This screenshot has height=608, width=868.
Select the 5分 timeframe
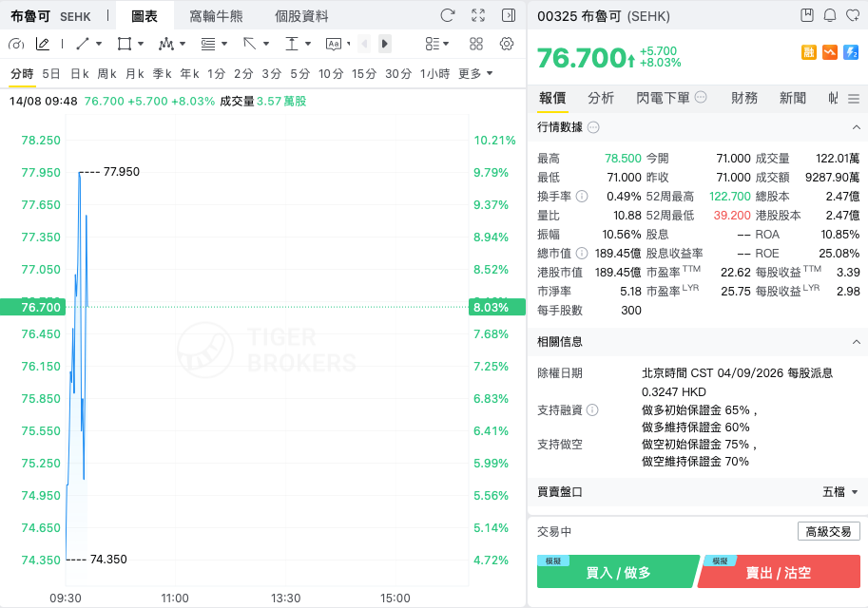coord(300,73)
